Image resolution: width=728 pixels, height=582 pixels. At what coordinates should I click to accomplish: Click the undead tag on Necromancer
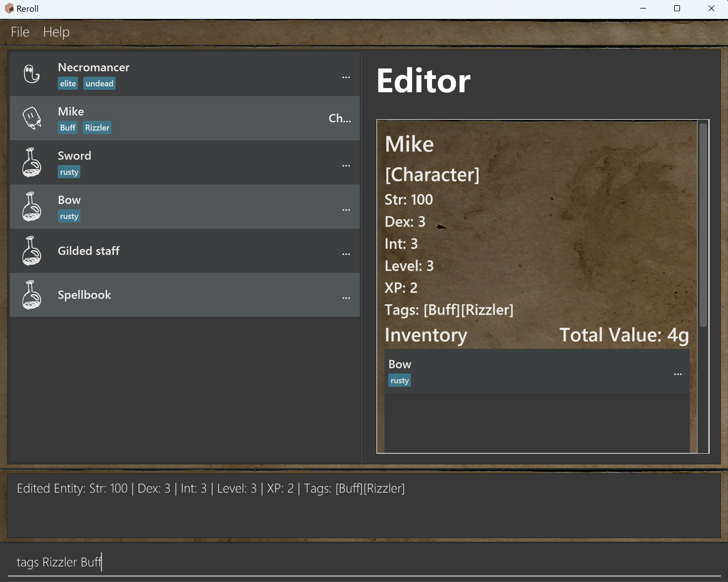tap(100, 83)
